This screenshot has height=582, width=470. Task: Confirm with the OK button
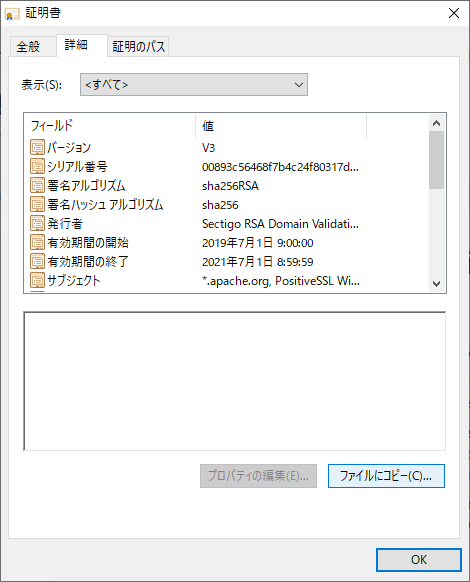(419, 560)
